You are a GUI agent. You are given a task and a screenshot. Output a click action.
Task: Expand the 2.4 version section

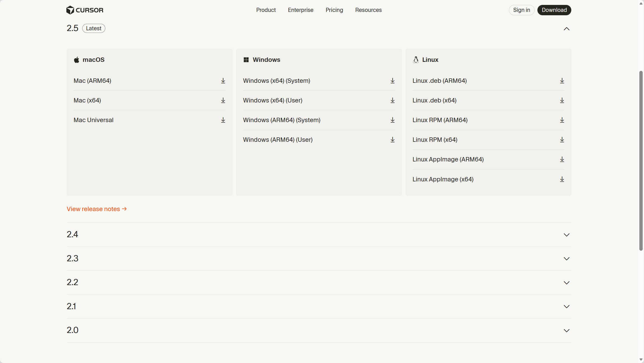point(566,235)
